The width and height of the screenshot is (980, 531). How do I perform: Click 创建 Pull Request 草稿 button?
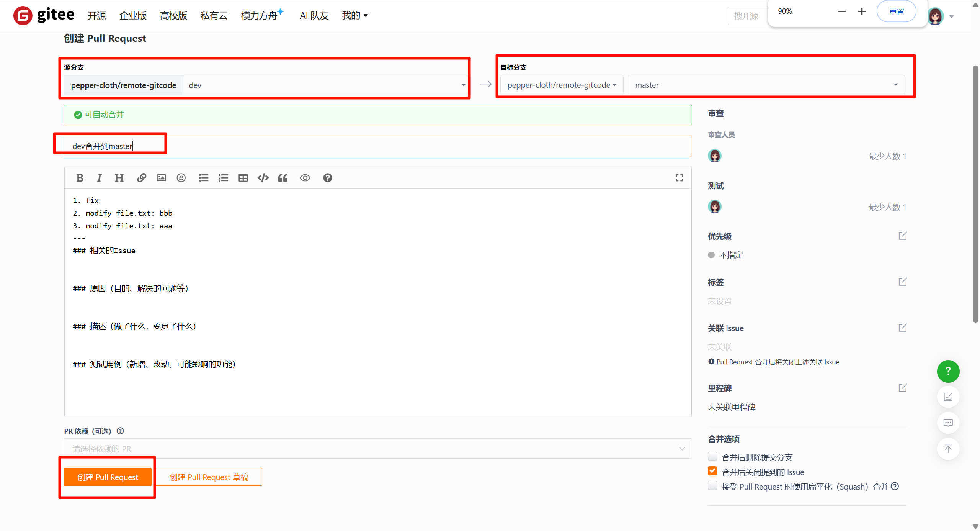pos(209,477)
